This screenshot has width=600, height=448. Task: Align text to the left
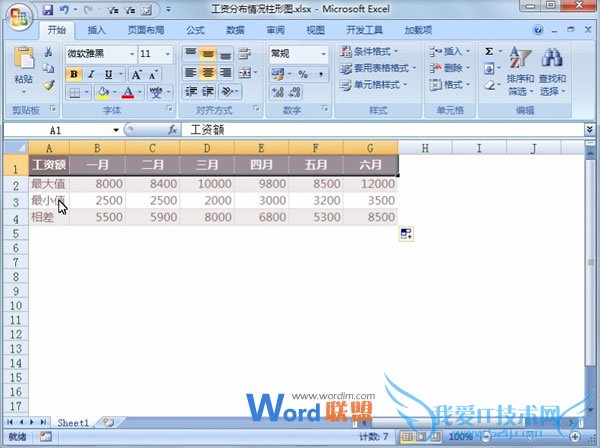[191, 72]
